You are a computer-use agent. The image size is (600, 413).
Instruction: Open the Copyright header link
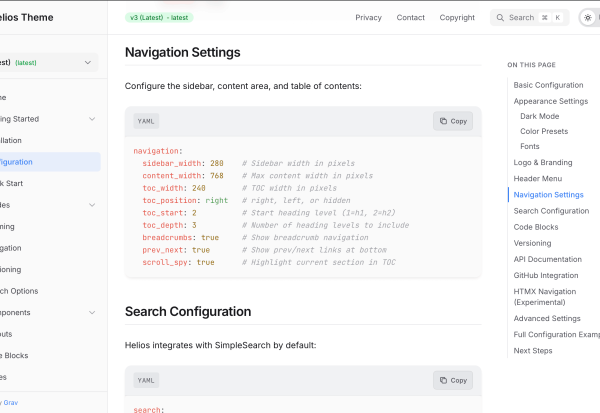457,18
